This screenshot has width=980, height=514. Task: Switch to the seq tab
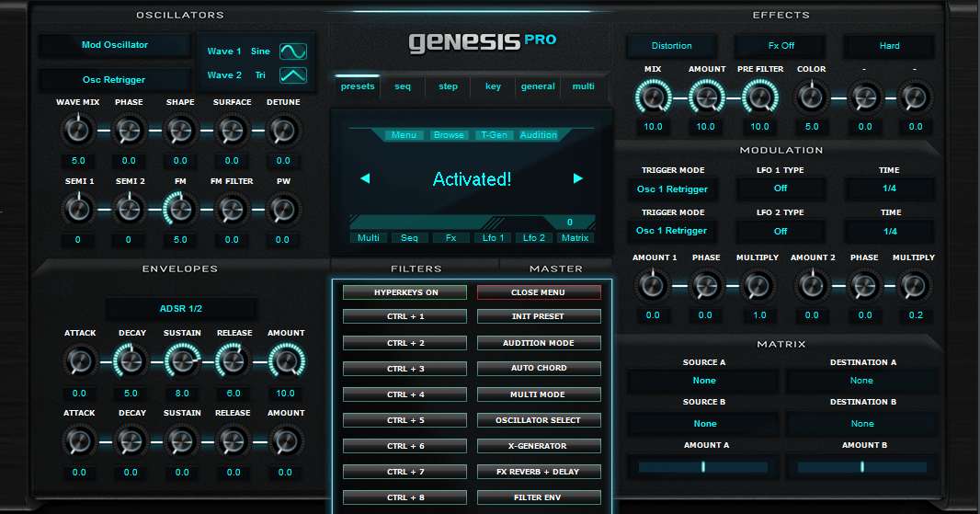403,86
